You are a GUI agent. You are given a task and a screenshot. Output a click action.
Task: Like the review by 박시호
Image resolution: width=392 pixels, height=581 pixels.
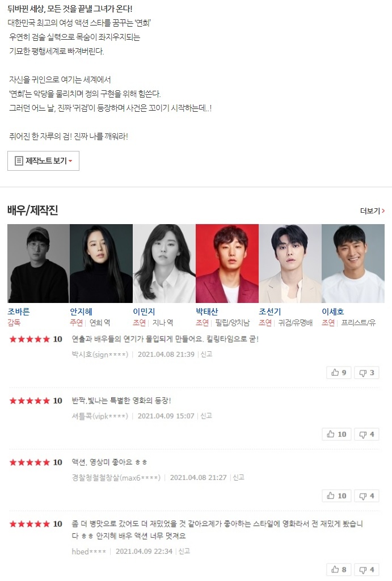pyautogui.click(x=339, y=372)
